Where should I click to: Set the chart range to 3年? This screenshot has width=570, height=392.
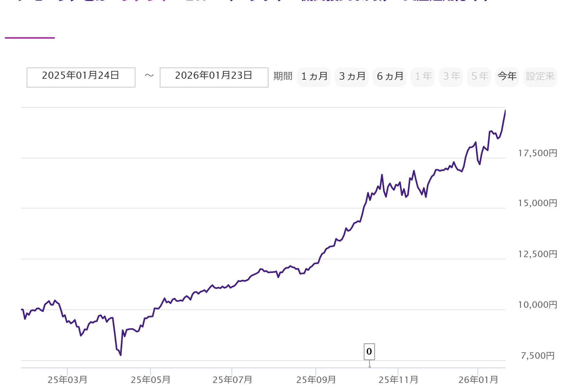point(451,77)
